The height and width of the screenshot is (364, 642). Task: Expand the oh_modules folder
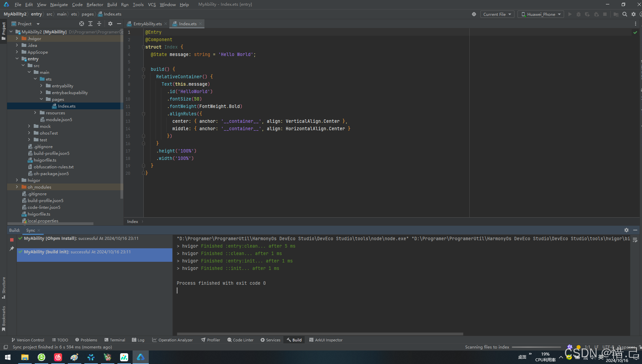click(17, 187)
